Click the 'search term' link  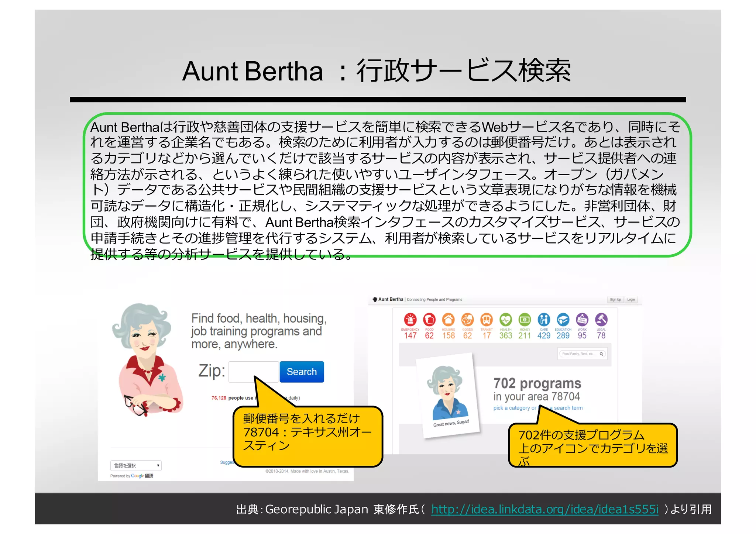(x=568, y=408)
